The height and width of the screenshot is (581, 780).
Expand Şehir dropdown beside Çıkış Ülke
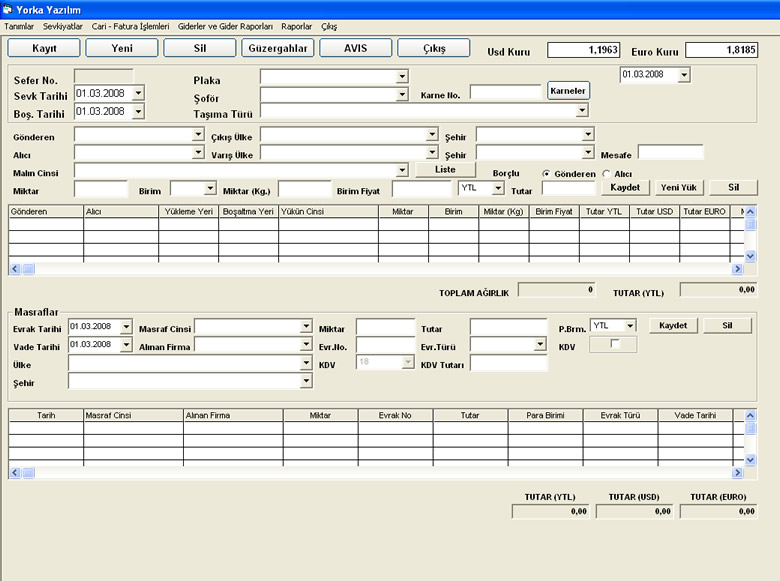coord(588,134)
